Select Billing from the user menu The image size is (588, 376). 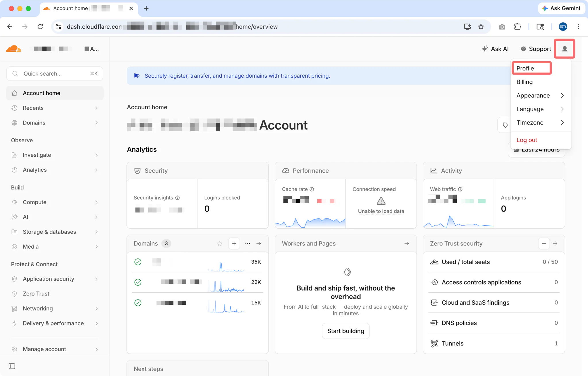541,82
